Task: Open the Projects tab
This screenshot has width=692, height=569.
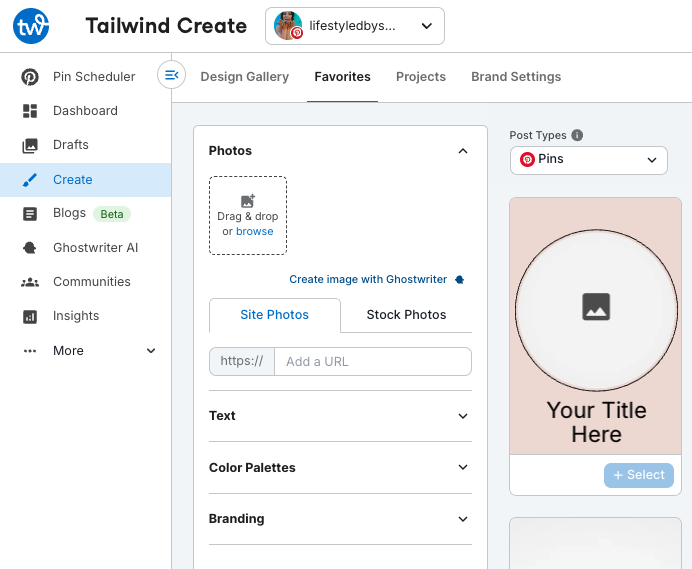Action: 421,77
